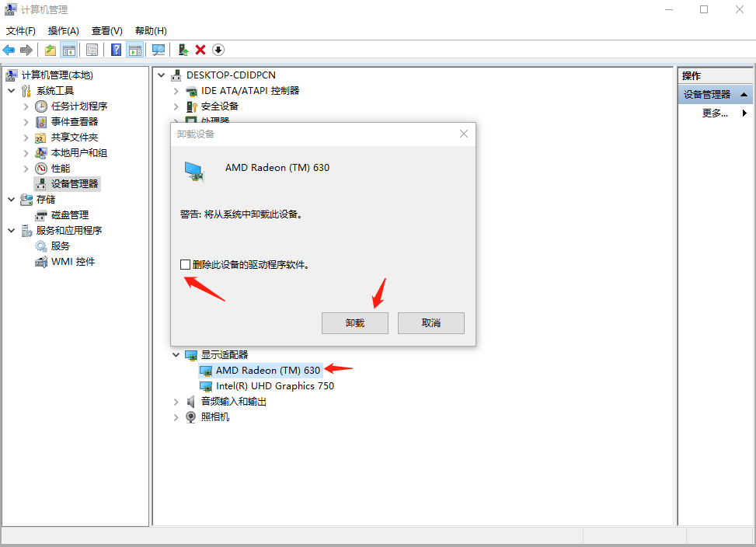Enable the delete driver software checkbox
This screenshot has width=756, height=547.
pyautogui.click(x=185, y=264)
